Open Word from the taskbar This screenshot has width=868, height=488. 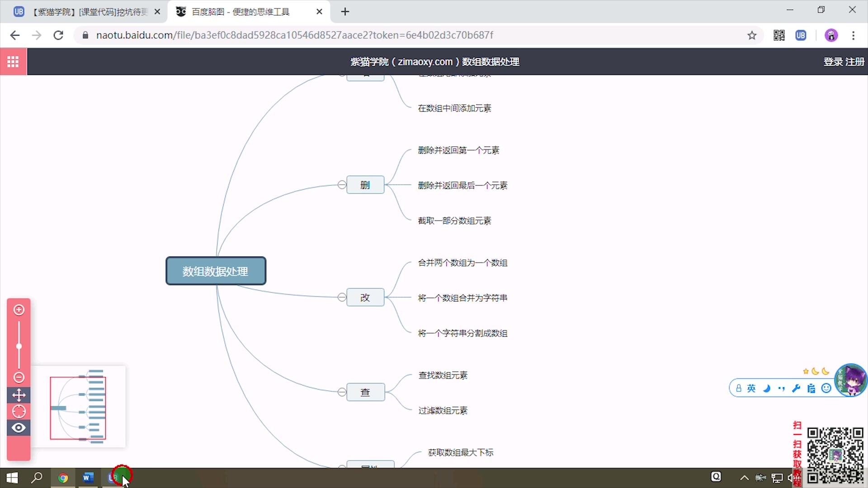point(88,478)
